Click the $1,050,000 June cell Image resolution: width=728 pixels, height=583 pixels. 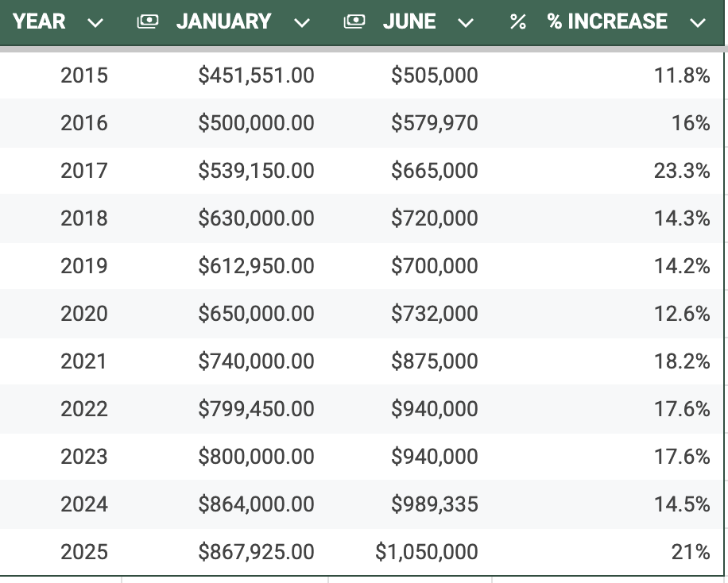point(427,552)
